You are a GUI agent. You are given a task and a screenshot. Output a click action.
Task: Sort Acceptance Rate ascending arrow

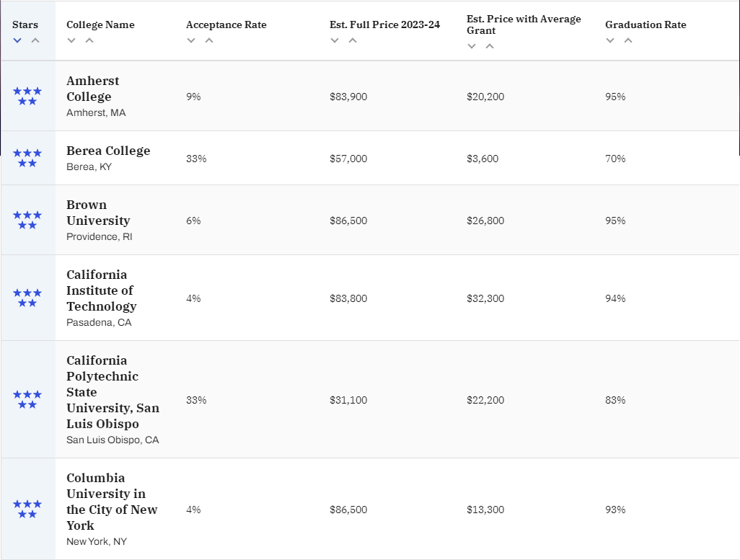[x=209, y=40]
